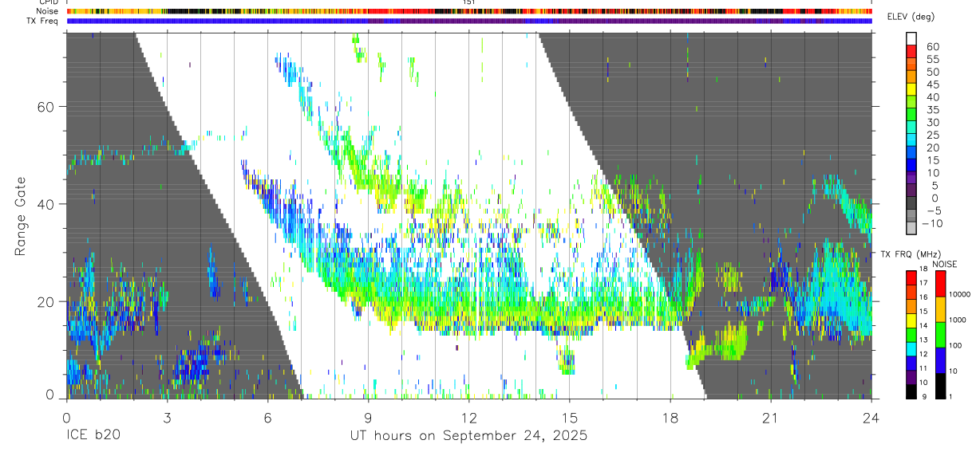Click the 10000 label on the NOISE scale
This screenshot has width=980, height=452.
click(960, 294)
